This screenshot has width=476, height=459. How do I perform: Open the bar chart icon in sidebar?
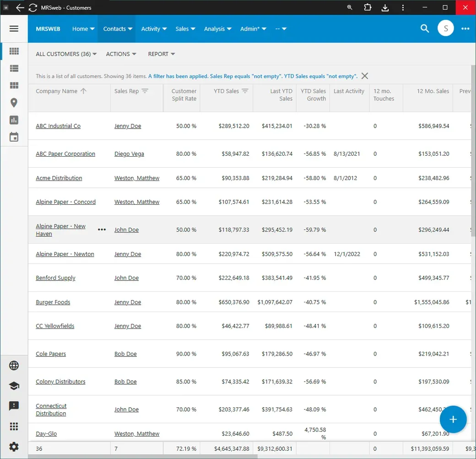pos(14,120)
